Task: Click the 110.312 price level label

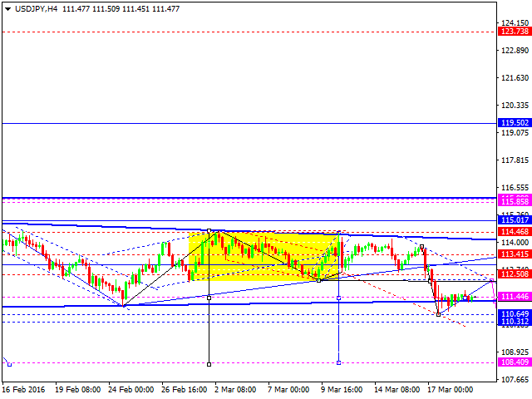Action: point(515,322)
